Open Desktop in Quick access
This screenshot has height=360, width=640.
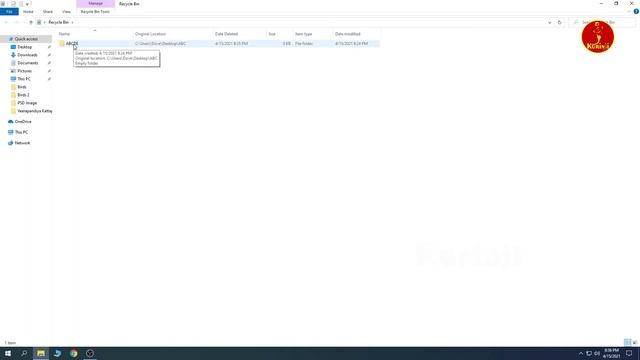click(x=24, y=47)
